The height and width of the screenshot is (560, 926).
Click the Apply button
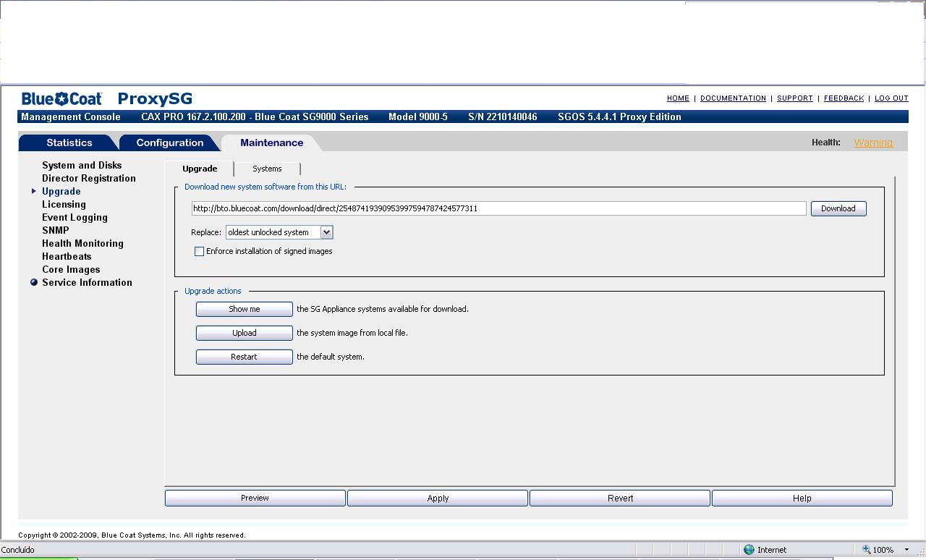pos(438,498)
